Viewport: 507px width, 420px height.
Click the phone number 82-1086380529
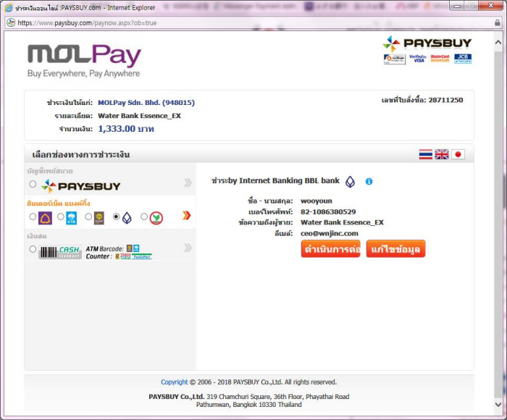(x=328, y=211)
